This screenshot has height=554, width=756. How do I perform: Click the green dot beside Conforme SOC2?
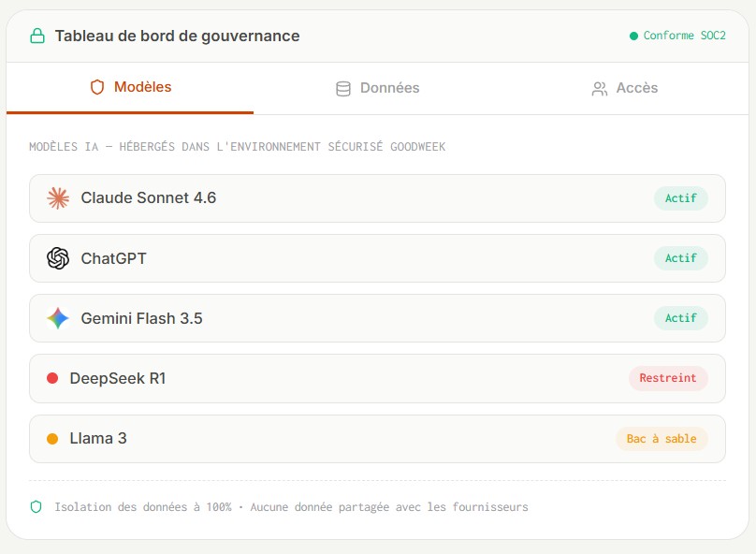point(633,36)
